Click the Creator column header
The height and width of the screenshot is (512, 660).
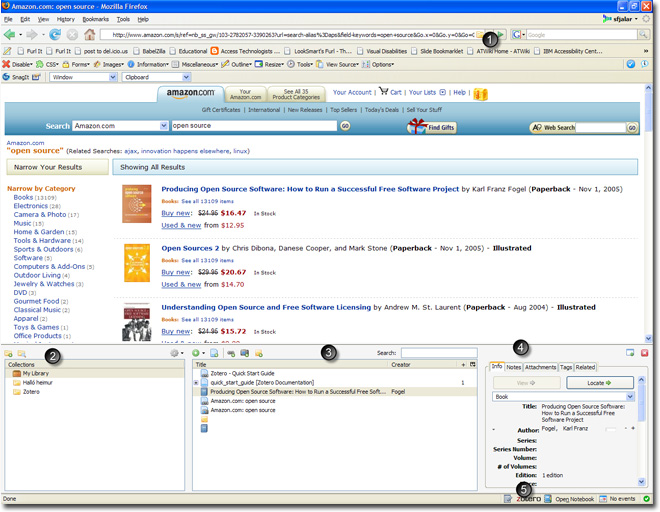pos(424,365)
